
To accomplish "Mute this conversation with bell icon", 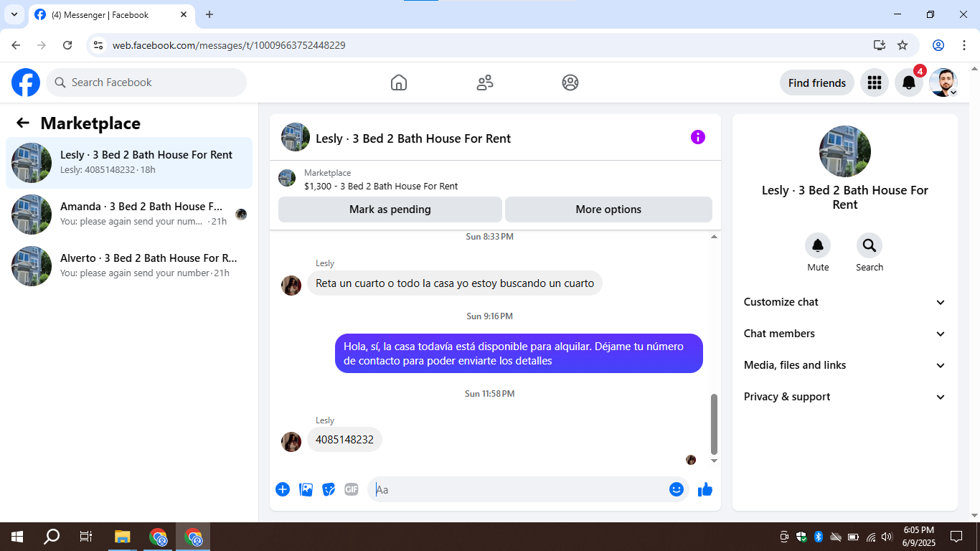I will (x=818, y=246).
